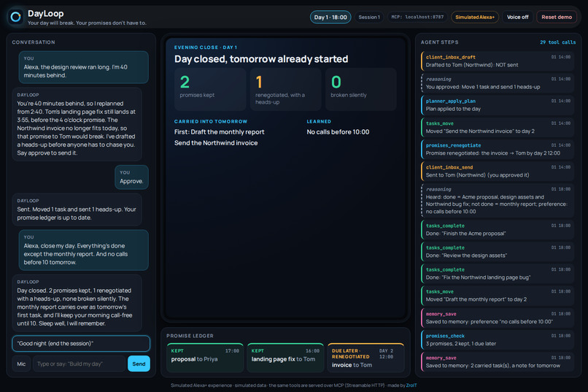This screenshot has width=588, height=392.
Task: Select the "Good night (end the session)" suggestion
Action: [81, 343]
